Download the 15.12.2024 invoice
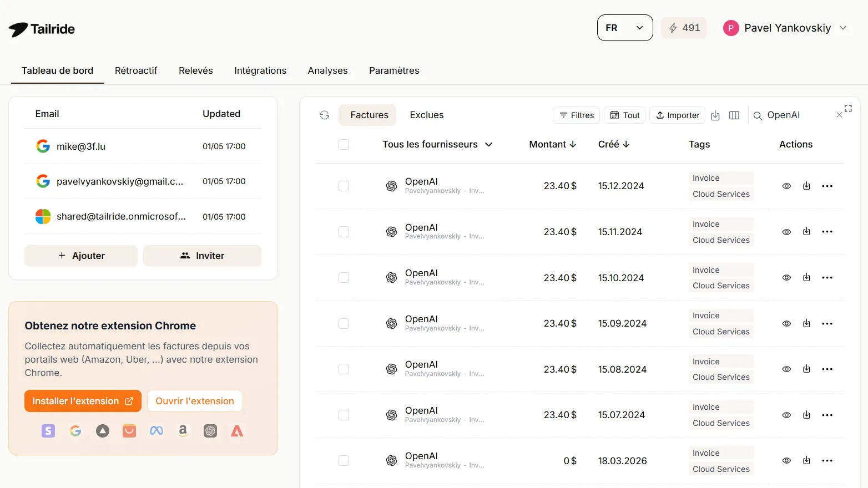The width and height of the screenshot is (868, 488). coord(806,186)
